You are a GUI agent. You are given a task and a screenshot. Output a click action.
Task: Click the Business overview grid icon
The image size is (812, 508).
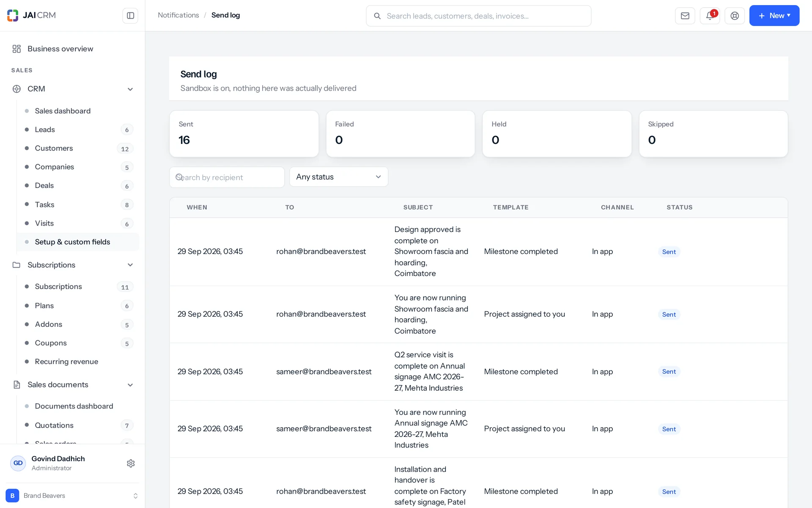pyautogui.click(x=16, y=49)
